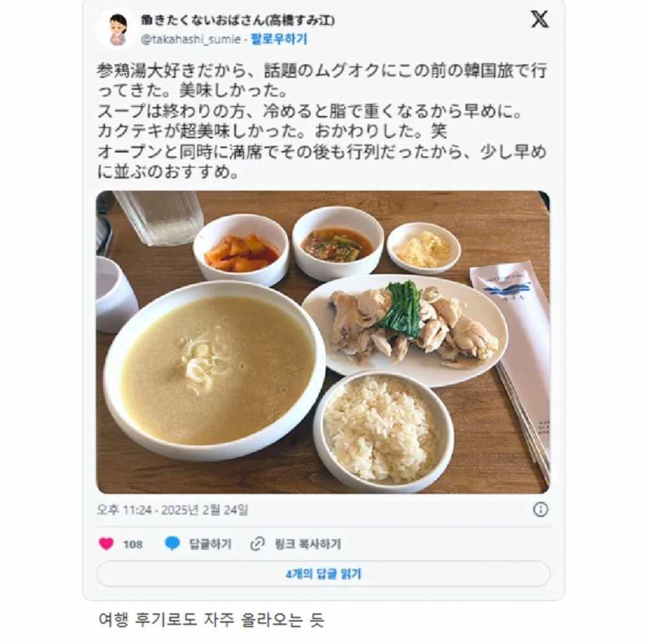Click the caption 여행 후기로도 자주 올라오는 듯
The height and width of the screenshot is (644, 648).
[211, 619]
